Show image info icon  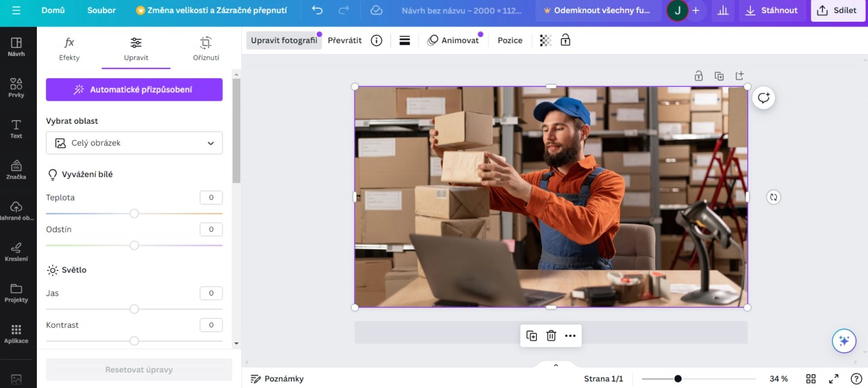(x=376, y=40)
